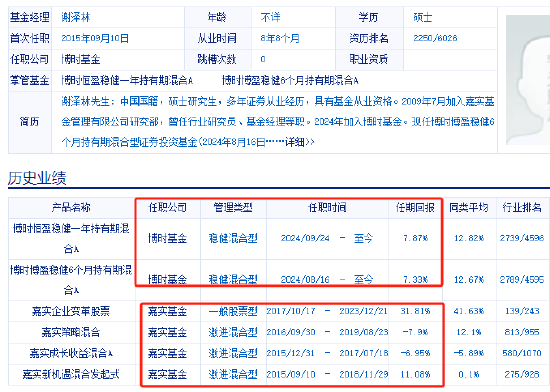
Task: Open 嘉实成长收益混合A product row
Action: point(71,353)
